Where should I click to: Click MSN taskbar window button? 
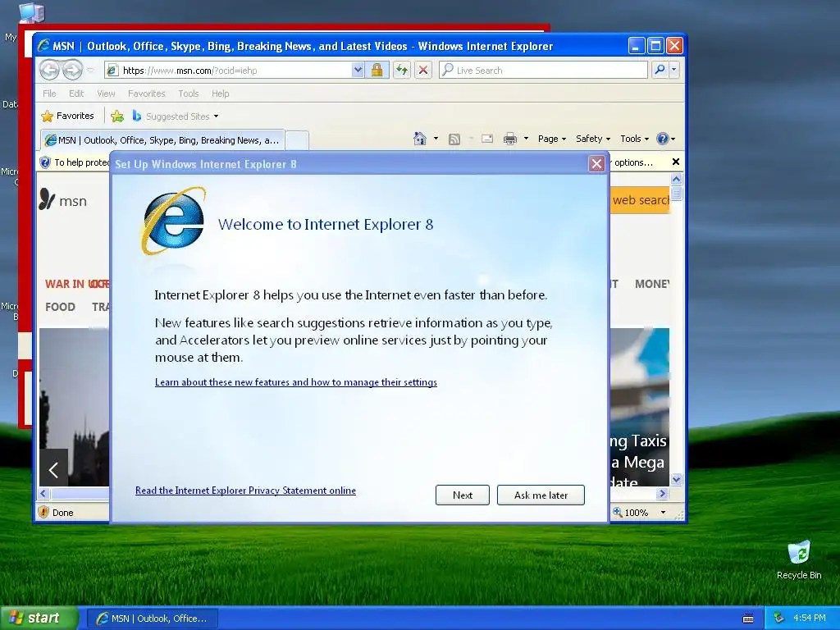152,619
